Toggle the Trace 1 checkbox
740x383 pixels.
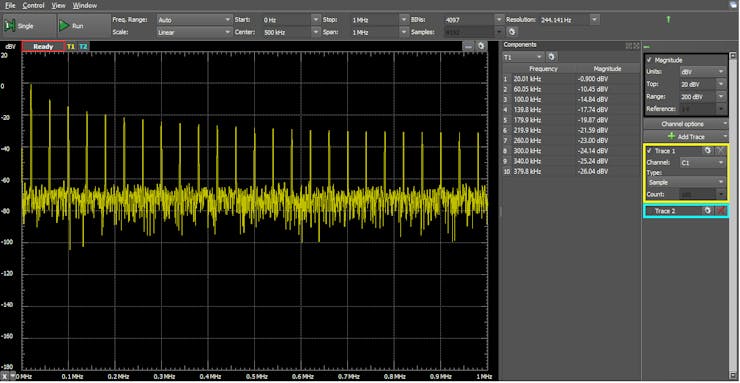pyautogui.click(x=649, y=150)
